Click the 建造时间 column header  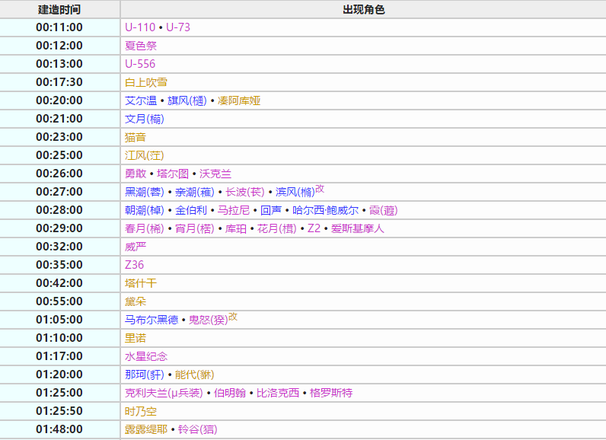pyautogui.click(x=60, y=9)
